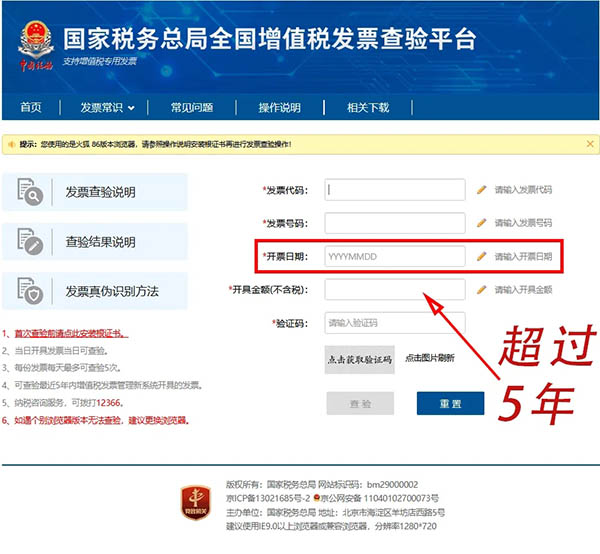The height and width of the screenshot is (554, 600).
Task: Click the document shield icon for 发票真伪识别方法
Action: [30, 291]
